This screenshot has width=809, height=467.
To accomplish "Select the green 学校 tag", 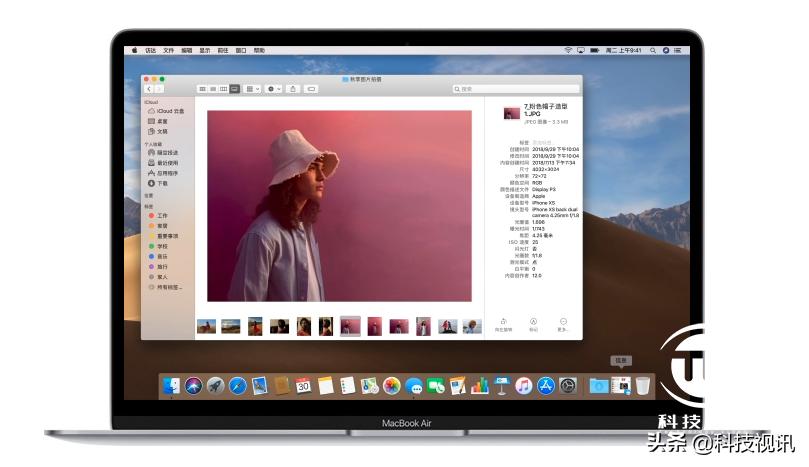I will [158, 247].
